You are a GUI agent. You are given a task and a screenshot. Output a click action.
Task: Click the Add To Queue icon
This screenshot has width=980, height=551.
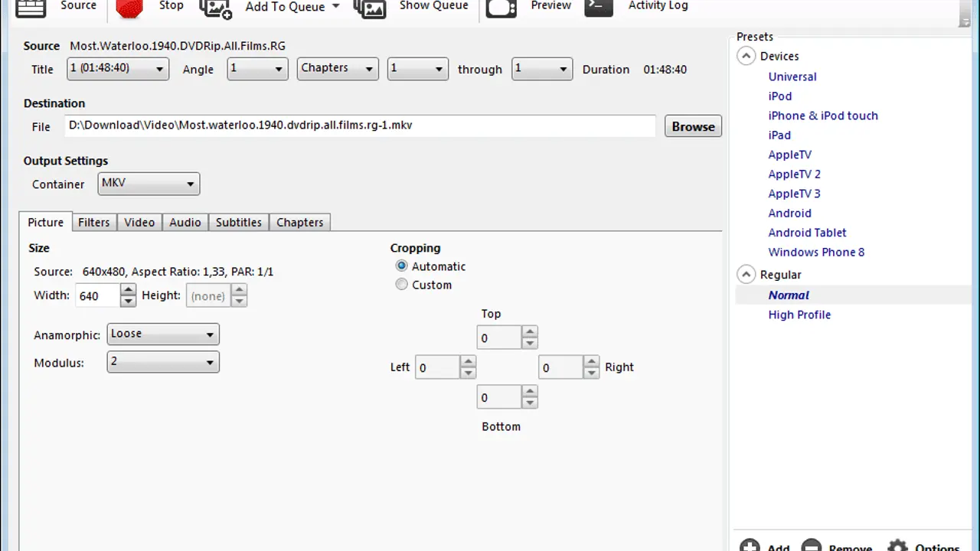coord(215,8)
